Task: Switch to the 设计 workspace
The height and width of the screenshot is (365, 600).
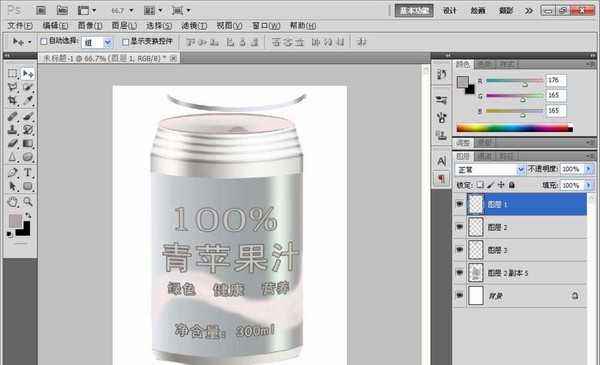Action: coord(450,11)
